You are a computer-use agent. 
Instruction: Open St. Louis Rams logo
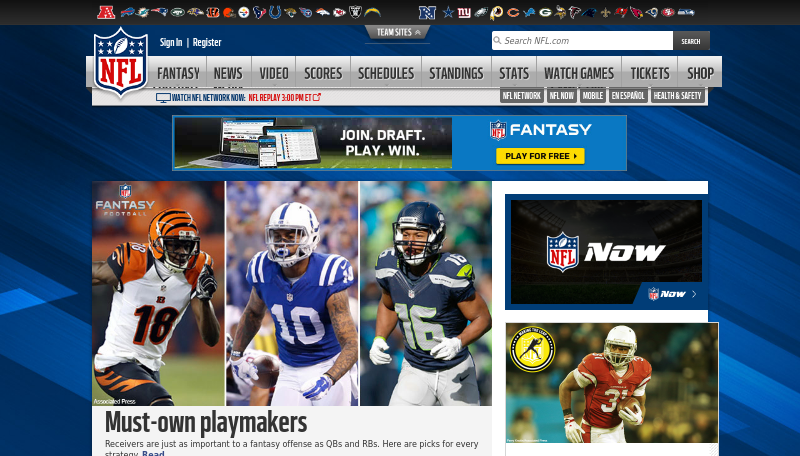[652, 12]
